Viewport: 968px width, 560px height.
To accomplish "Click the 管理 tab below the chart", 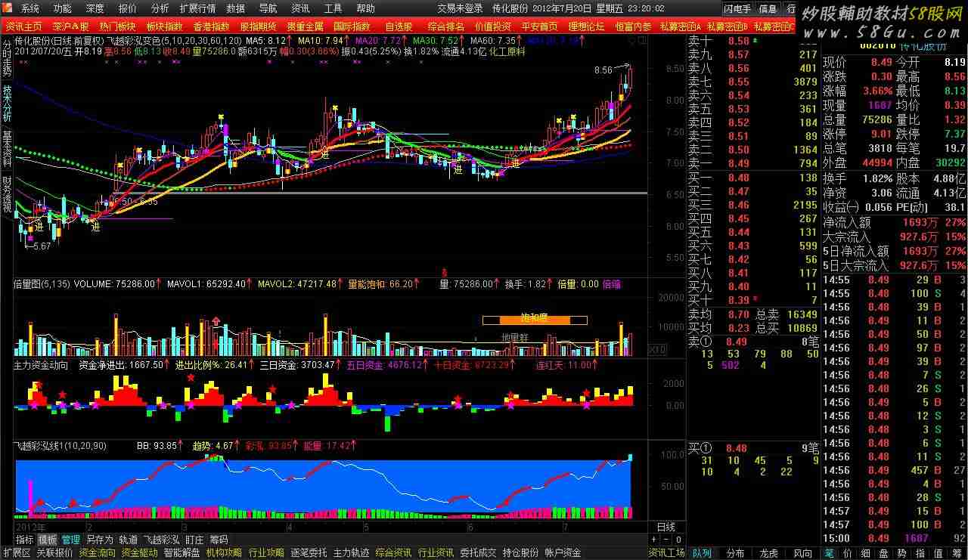I will [x=71, y=540].
